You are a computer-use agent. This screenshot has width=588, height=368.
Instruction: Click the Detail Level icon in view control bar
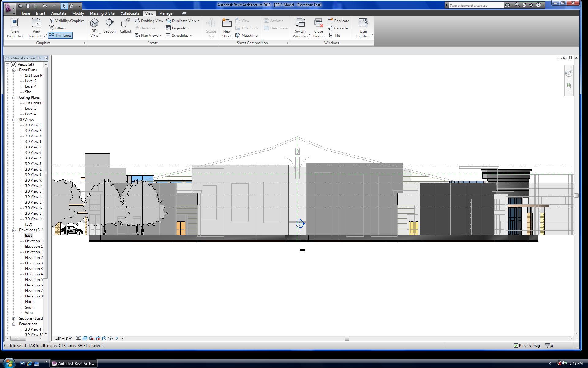click(78, 338)
